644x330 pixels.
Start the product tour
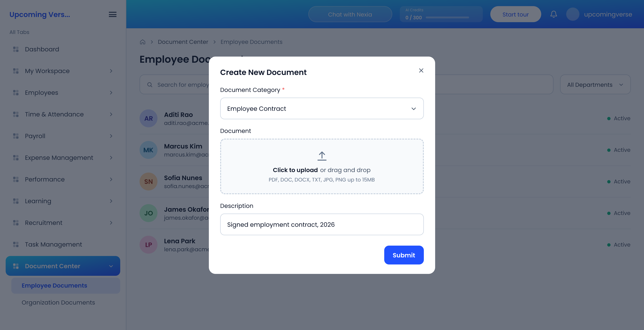tap(515, 14)
